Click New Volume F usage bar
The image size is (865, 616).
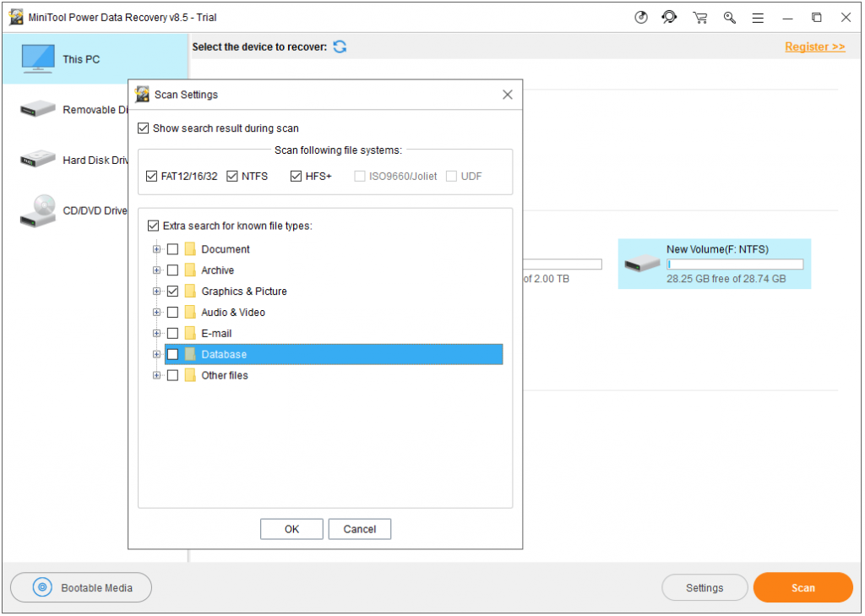click(x=735, y=264)
